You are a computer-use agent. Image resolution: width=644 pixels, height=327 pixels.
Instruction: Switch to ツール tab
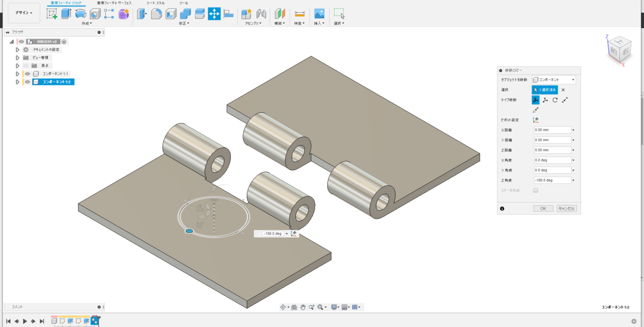tap(184, 3)
